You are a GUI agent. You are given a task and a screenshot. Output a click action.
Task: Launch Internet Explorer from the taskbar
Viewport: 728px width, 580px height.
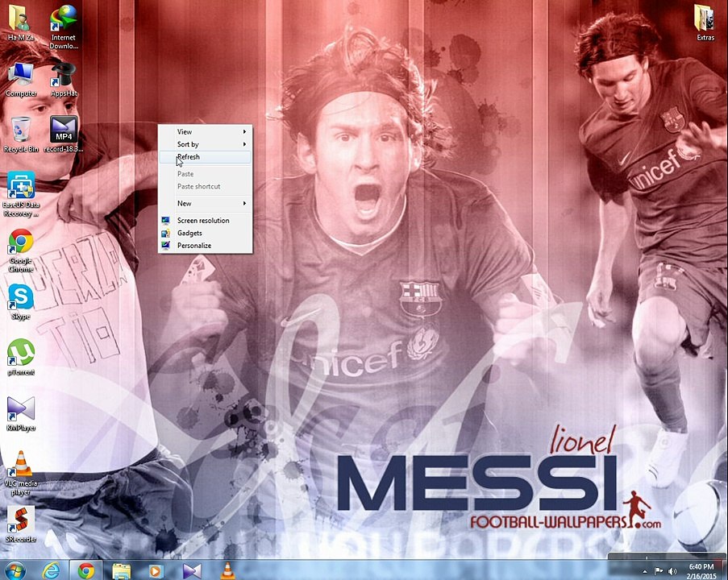[51, 570]
